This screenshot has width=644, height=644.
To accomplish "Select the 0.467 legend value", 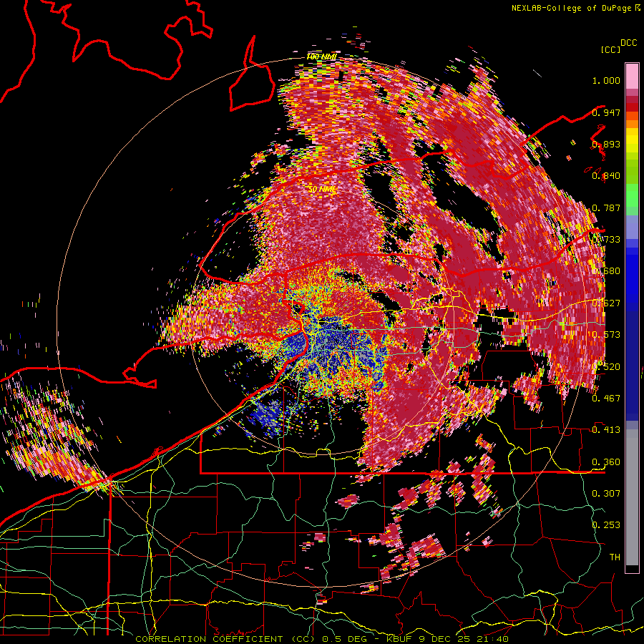I will click(x=606, y=398).
